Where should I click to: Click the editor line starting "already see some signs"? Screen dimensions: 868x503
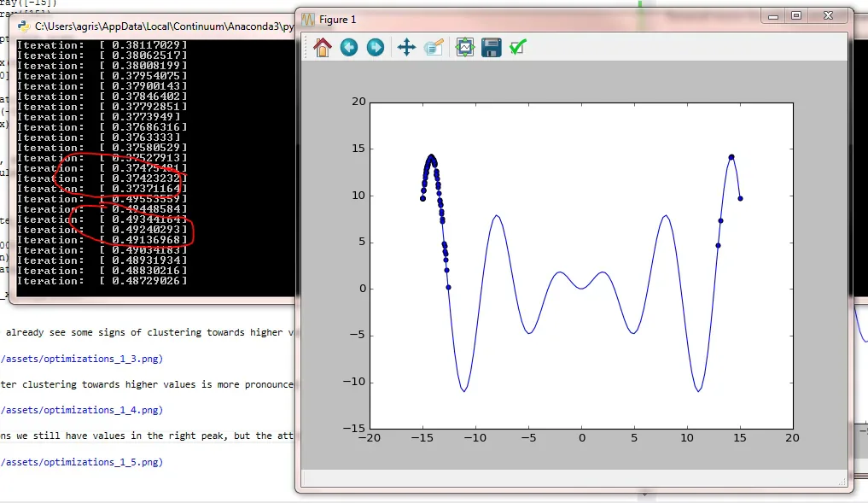[149, 332]
